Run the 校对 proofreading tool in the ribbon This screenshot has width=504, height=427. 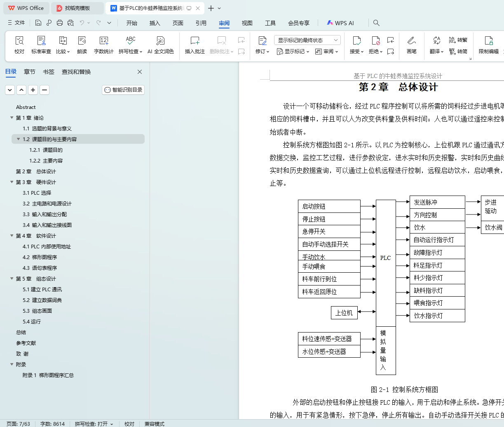click(x=19, y=45)
